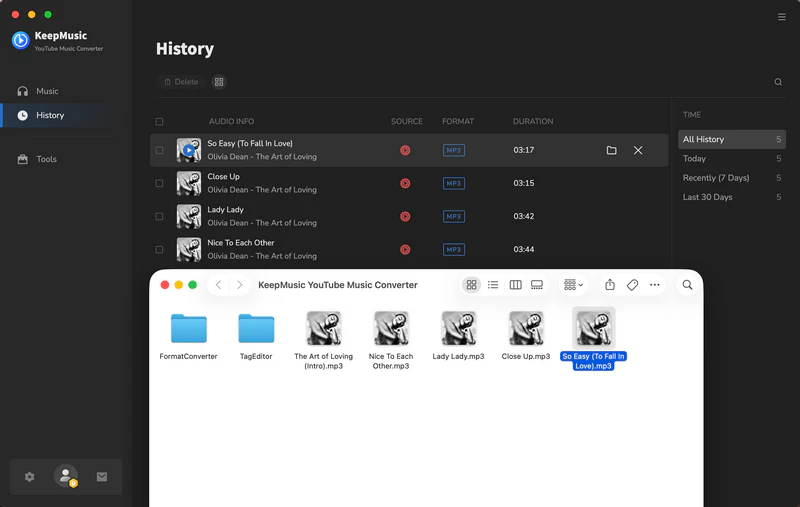
Task: Click YouTube Music source icon for So Easy
Action: tap(405, 150)
